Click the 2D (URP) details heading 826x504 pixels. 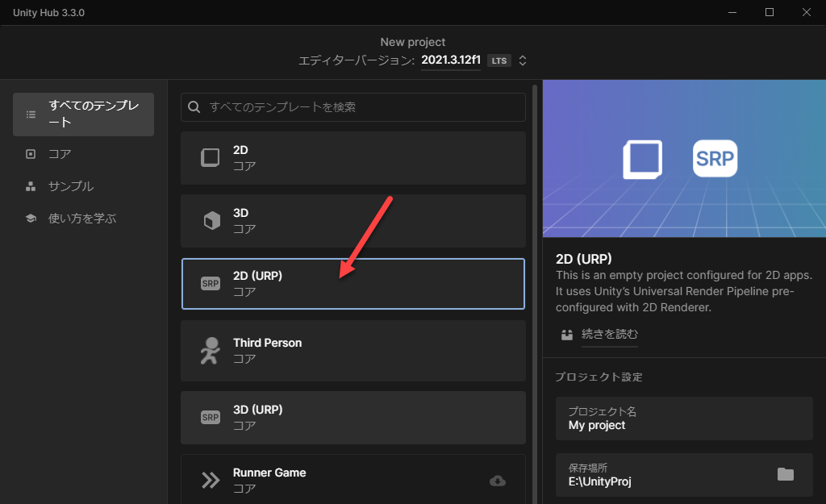584,259
